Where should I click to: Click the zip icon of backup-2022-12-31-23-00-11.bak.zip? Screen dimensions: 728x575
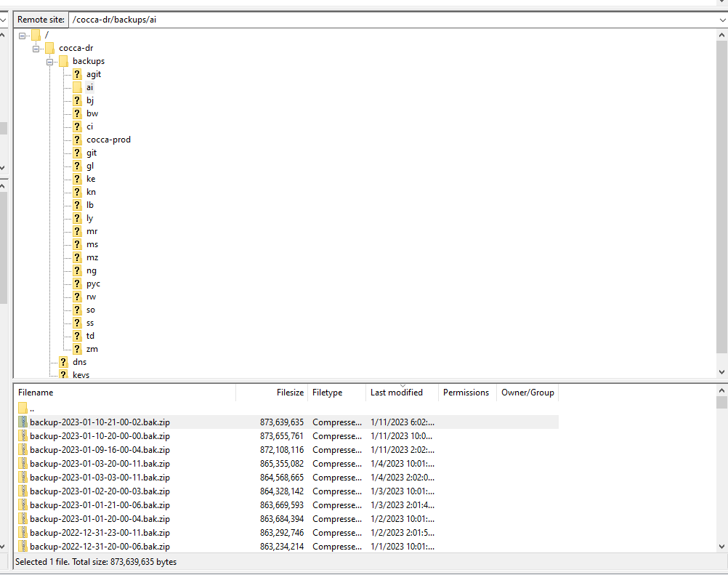pos(23,533)
